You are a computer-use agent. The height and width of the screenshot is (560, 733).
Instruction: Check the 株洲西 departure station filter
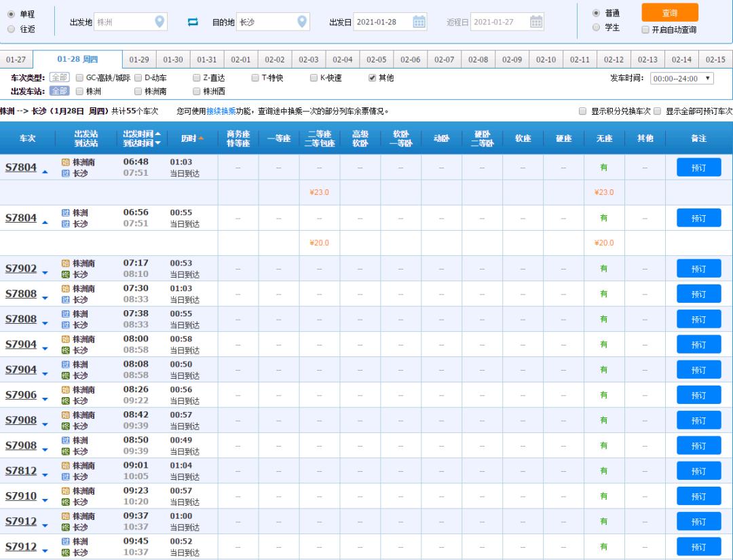pyautogui.click(x=196, y=91)
